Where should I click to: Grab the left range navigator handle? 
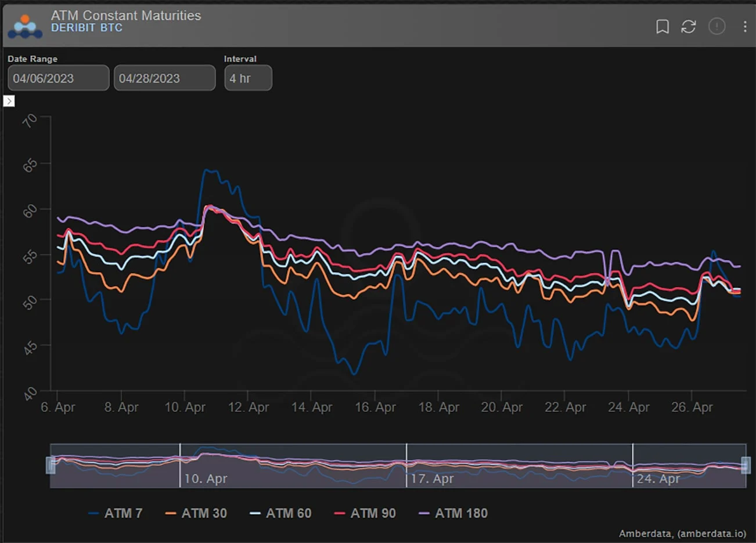[x=51, y=465]
